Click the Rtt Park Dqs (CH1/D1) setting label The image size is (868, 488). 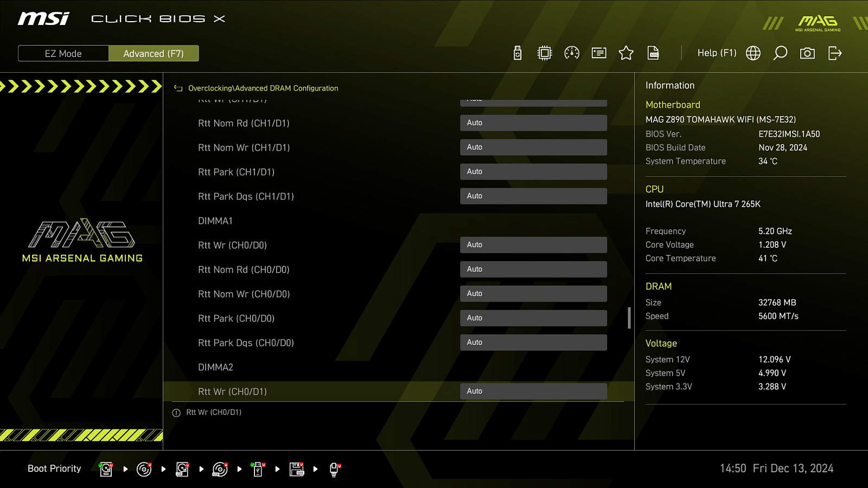(246, 196)
